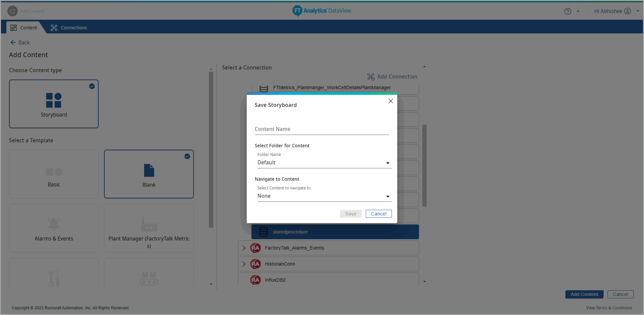Viewport: 644px width, 315px height.
Task: Click the connection panel scroll up arrow
Action: pyautogui.click(x=424, y=67)
